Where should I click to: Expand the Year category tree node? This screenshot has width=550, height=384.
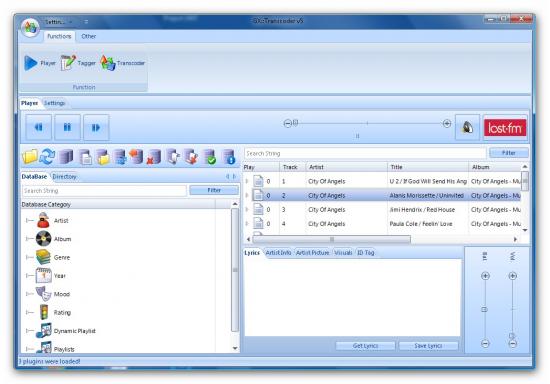[x=27, y=276]
